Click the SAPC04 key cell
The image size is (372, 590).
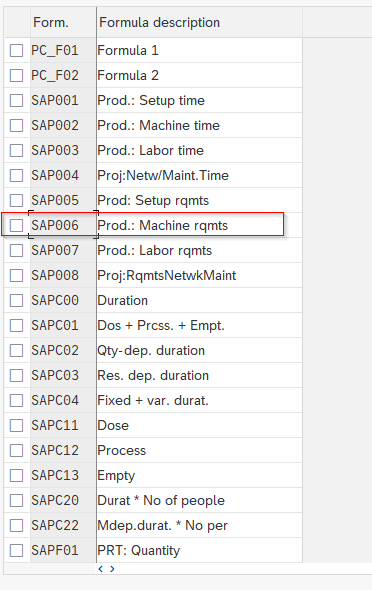pos(63,400)
